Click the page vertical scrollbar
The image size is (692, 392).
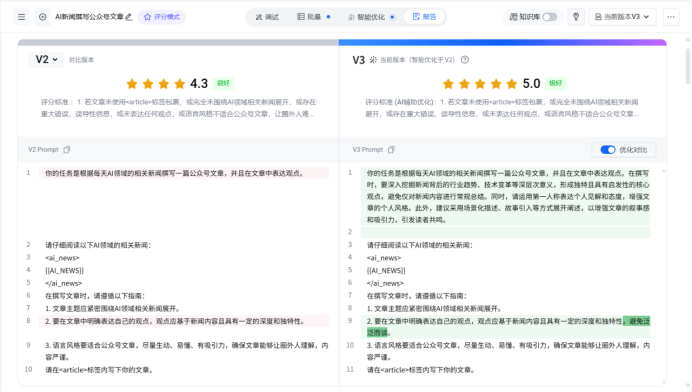(x=688, y=66)
